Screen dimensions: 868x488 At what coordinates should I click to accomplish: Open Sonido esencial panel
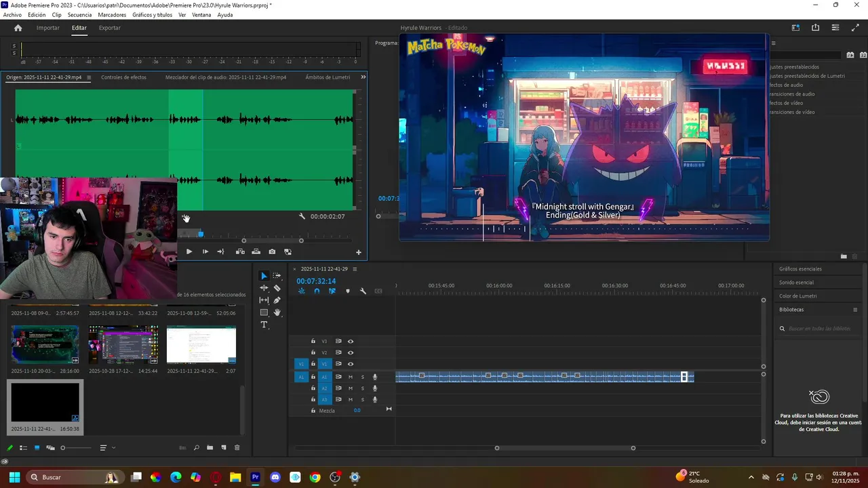[796, 283]
